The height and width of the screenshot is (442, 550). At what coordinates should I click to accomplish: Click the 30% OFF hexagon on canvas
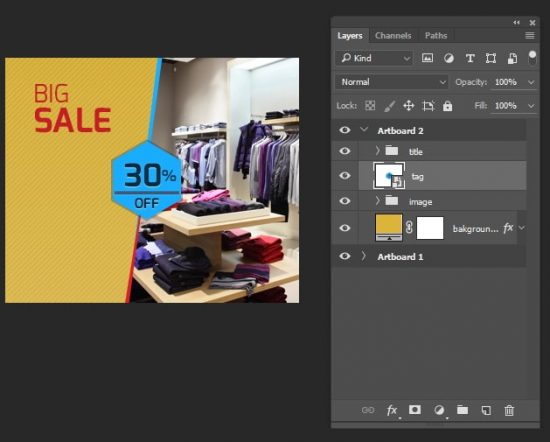(147, 180)
